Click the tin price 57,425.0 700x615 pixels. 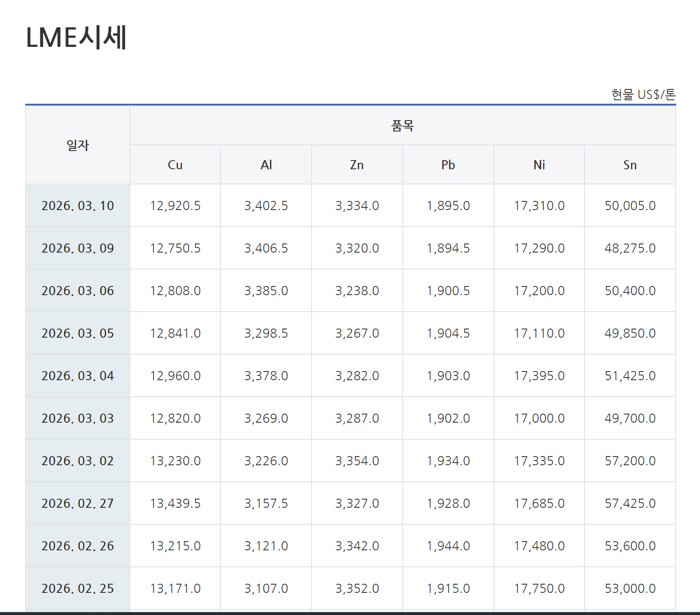point(630,503)
